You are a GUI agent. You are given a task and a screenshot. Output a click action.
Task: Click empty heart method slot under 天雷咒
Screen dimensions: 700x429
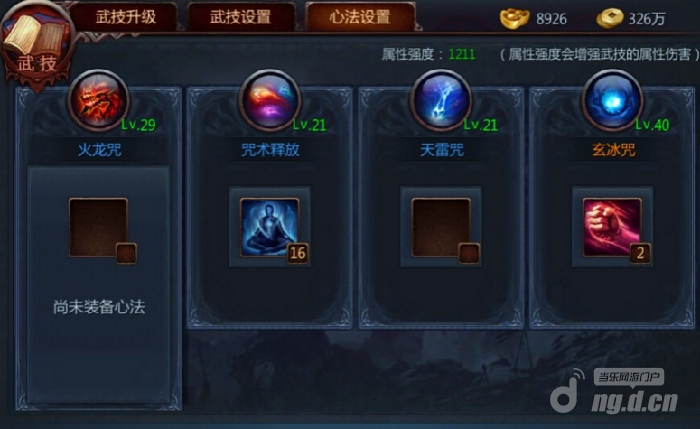(x=441, y=228)
